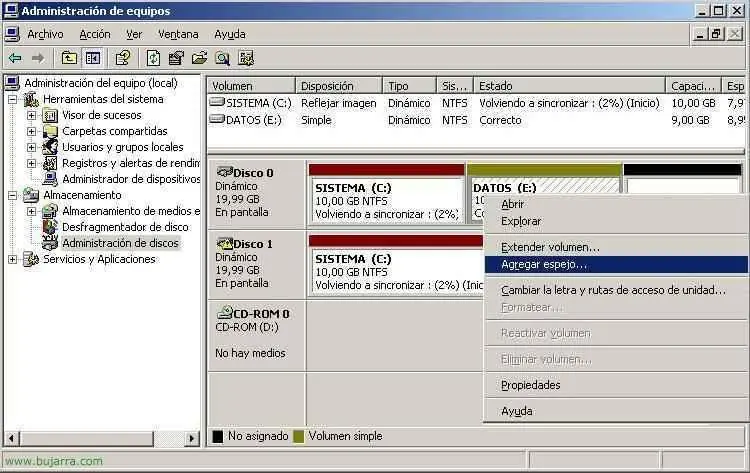
Task: Click the open folder toolbar icon
Action: pyautogui.click(x=199, y=58)
